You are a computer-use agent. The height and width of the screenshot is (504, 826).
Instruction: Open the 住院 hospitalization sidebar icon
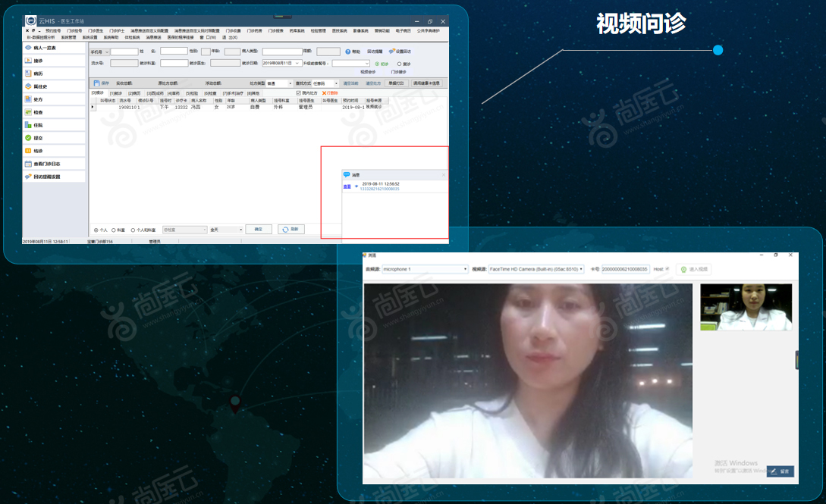29,125
